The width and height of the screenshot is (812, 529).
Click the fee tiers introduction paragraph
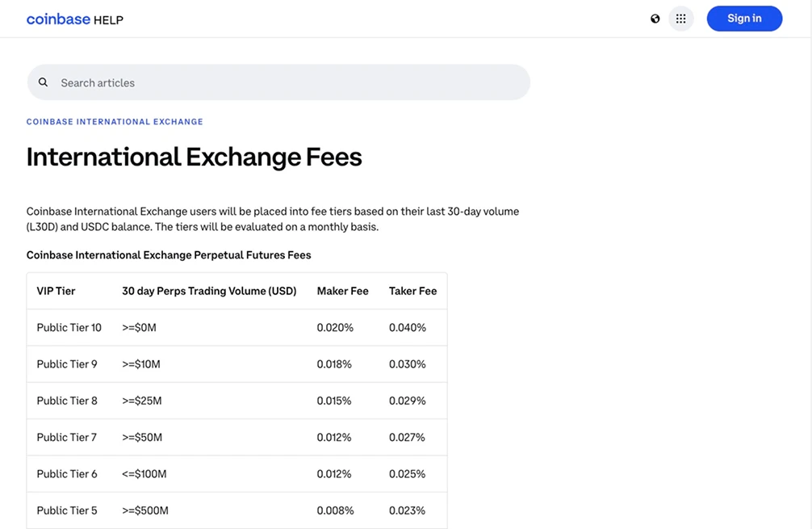tap(272, 218)
